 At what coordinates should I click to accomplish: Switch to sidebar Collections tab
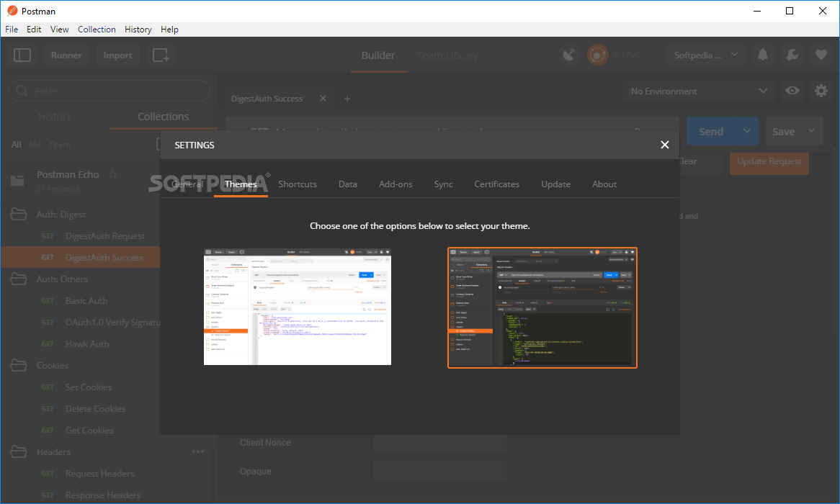click(x=164, y=116)
